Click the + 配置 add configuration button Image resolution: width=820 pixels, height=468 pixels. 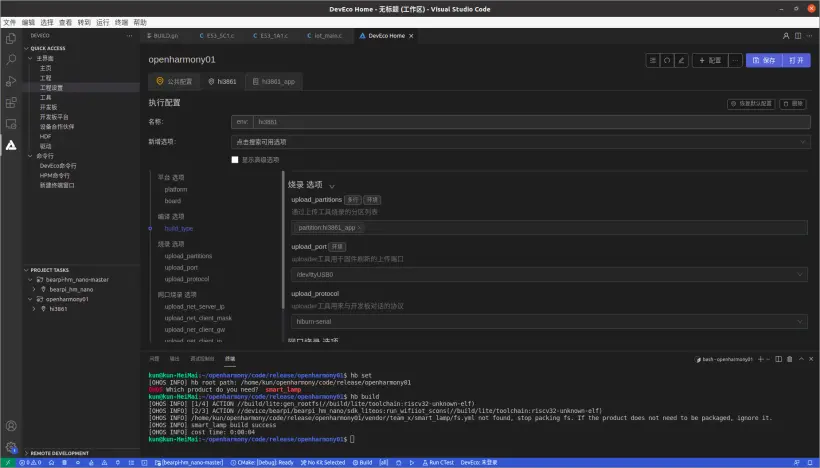710,61
